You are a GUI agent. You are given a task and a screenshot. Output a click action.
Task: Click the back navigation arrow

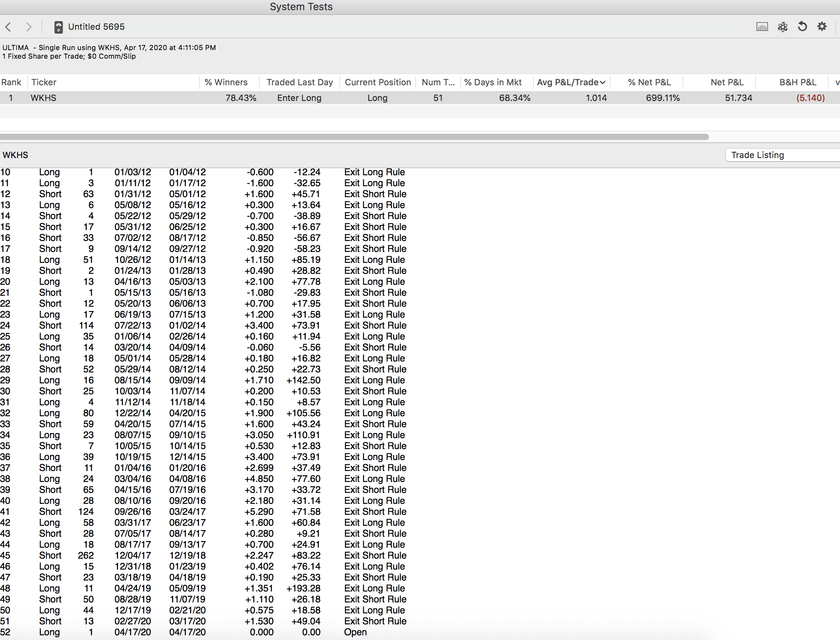click(9, 27)
